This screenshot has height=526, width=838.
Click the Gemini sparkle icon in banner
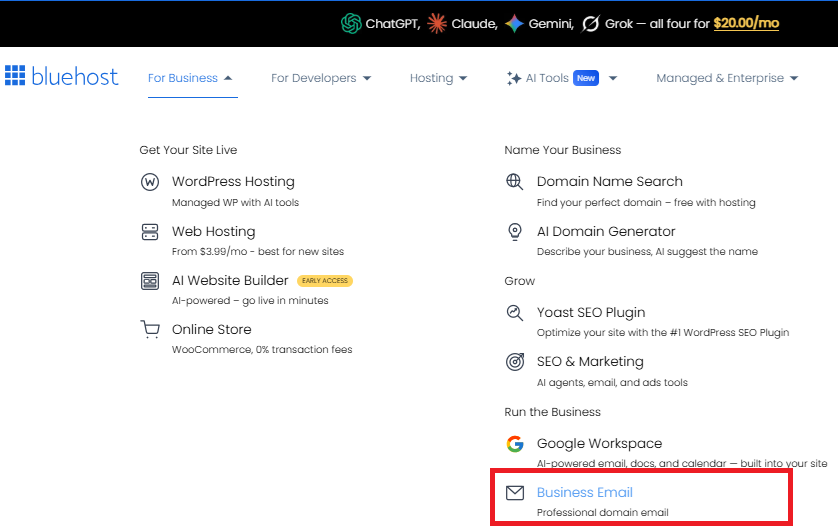pos(514,24)
